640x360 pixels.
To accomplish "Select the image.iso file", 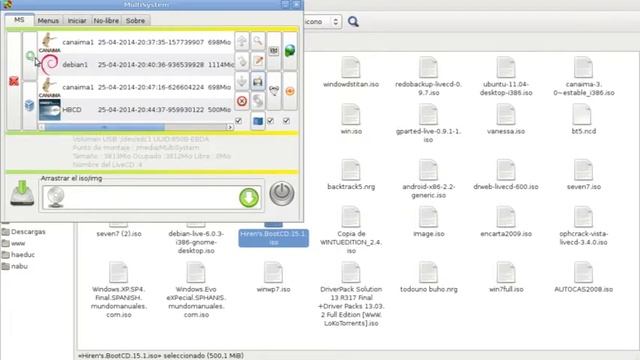I will click(x=428, y=222).
